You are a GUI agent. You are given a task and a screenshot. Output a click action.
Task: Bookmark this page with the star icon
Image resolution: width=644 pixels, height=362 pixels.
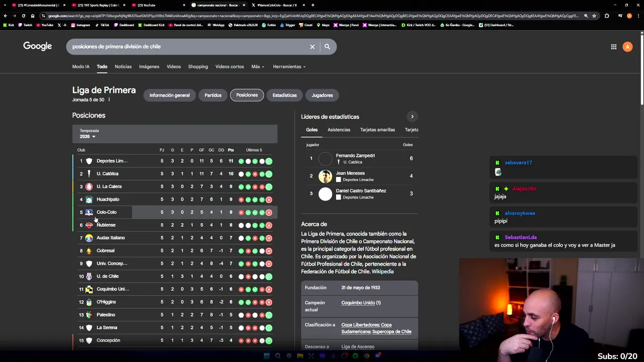tap(594, 16)
